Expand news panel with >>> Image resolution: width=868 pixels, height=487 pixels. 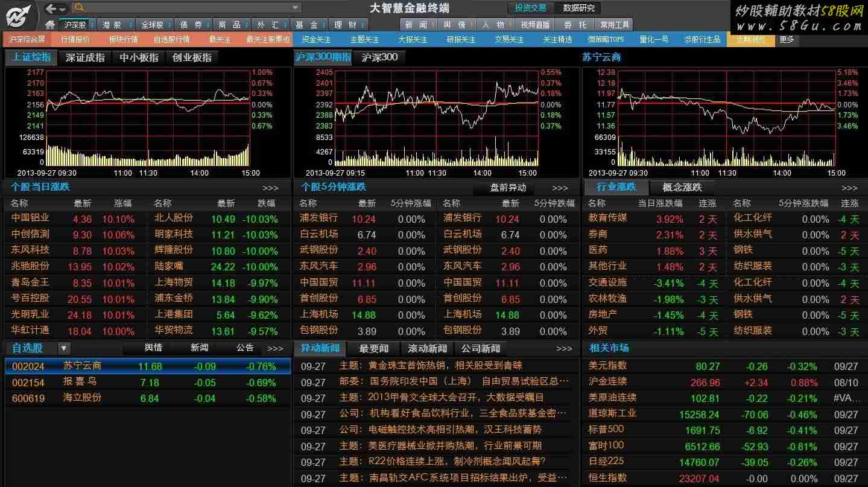point(564,349)
